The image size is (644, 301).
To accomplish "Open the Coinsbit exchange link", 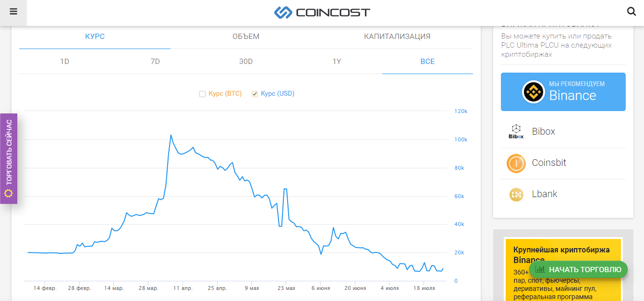I will (x=549, y=163).
